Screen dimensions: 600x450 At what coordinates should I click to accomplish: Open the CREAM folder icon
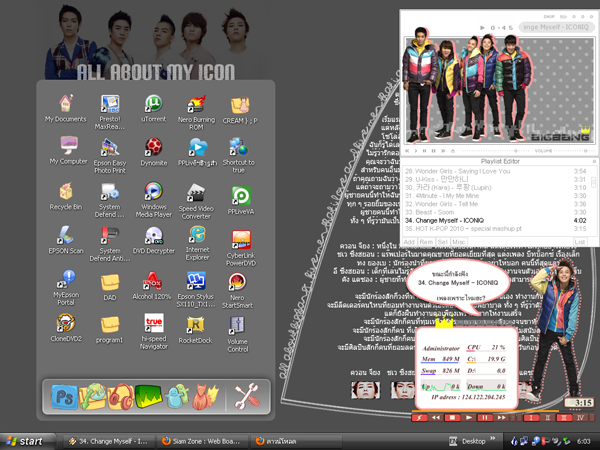(x=240, y=110)
